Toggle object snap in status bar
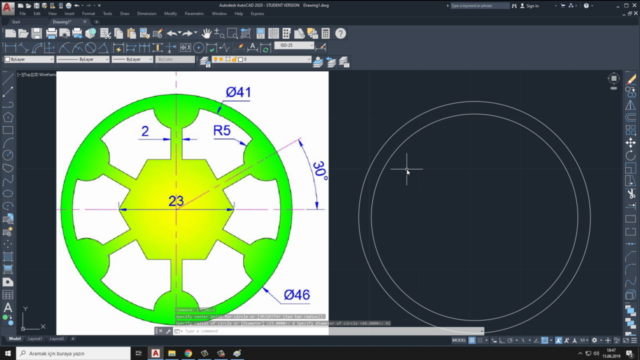 pyautogui.click(x=544, y=340)
